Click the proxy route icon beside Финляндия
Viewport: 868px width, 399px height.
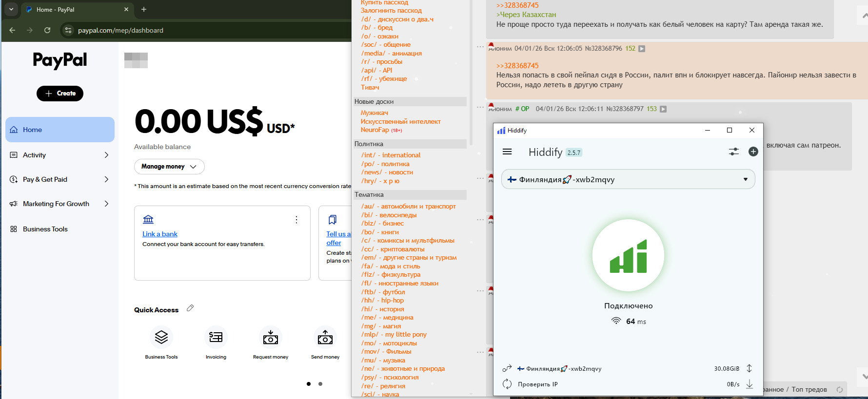(507, 368)
